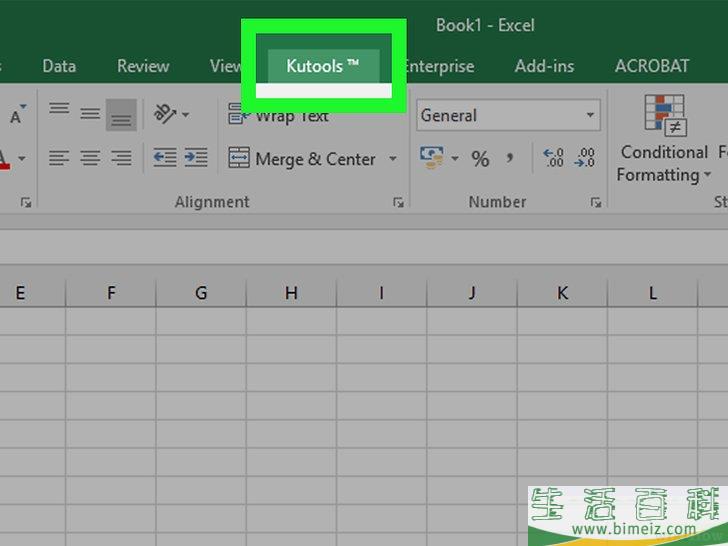Screen dimensions: 728x546
Task: Open the Alignment dialog launcher
Action: pyautogui.click(x=398, y=202)
